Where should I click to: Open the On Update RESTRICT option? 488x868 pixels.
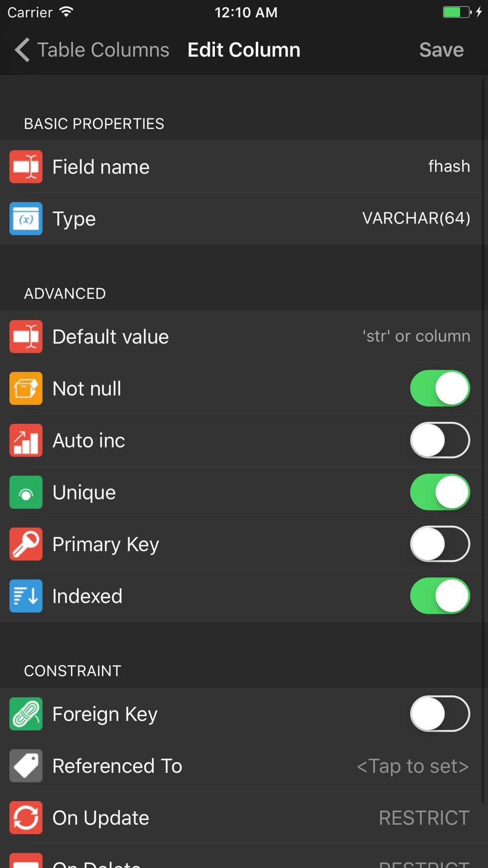click(x=424, y=818)
